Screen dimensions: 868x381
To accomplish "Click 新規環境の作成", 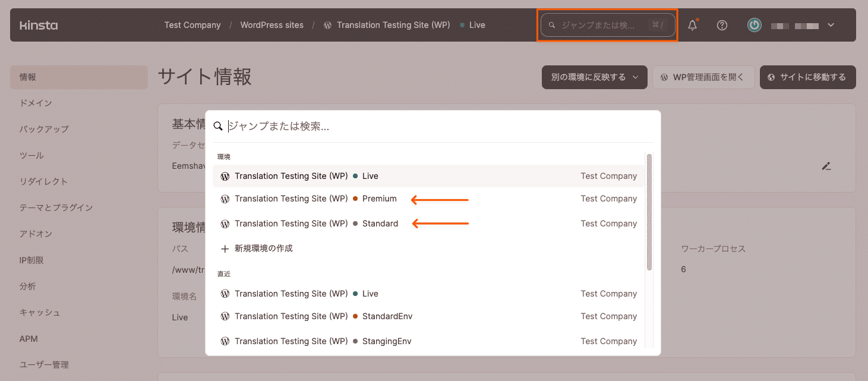I will [263, 248].
